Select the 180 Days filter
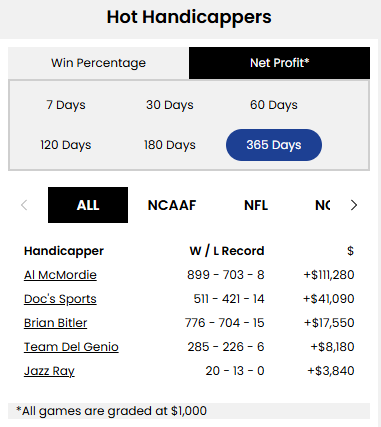381x427 pixels. 170,145
